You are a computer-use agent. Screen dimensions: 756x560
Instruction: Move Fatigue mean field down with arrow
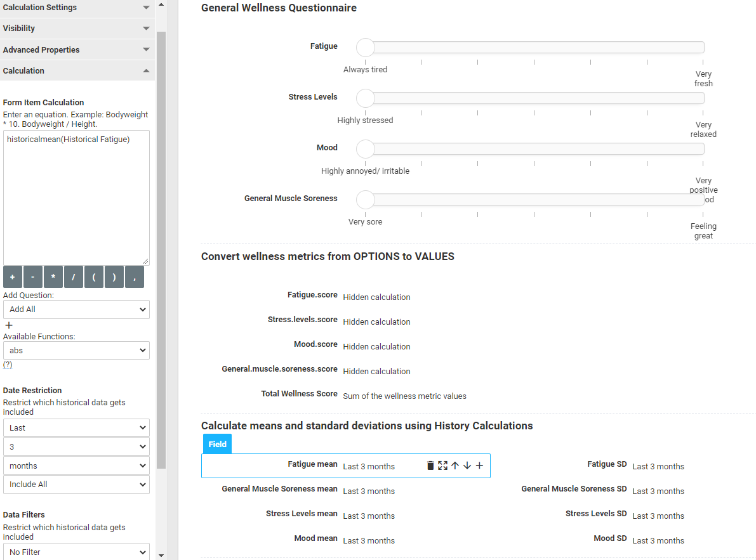coord(467,465)
